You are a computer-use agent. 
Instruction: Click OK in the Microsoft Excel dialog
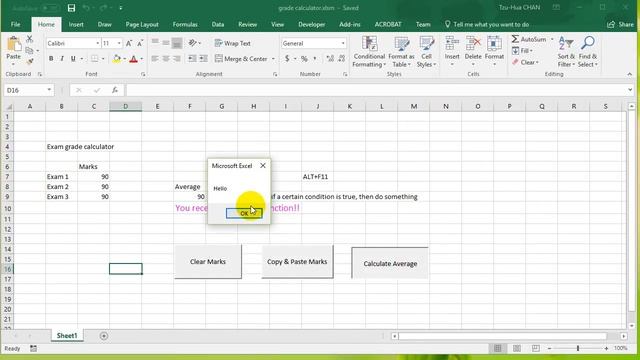pyautogui.click(x=244, y=213)
